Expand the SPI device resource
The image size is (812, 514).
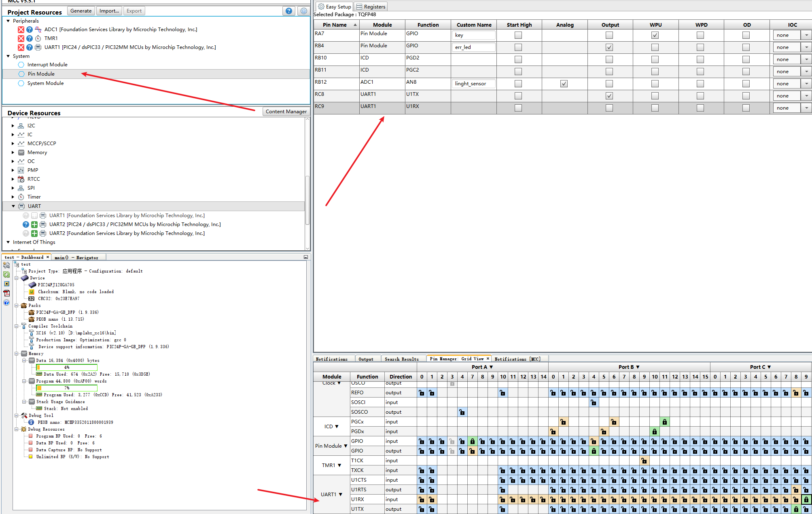click(13, 188)
